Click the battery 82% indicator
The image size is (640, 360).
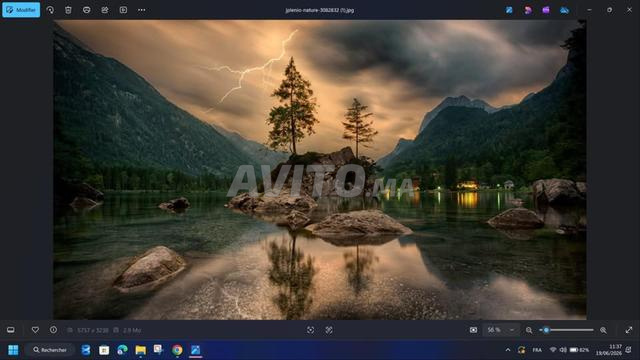pyautogui.click(x=579, y=350)
